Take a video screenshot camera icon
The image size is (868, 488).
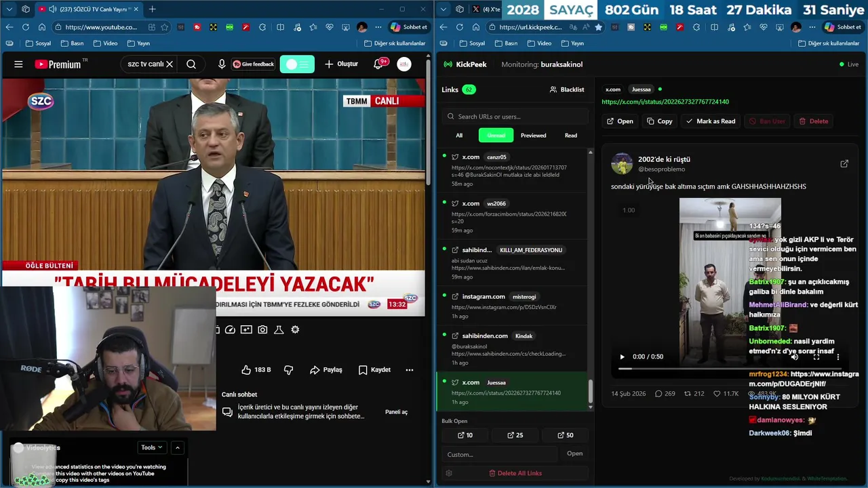pos(262,329)
